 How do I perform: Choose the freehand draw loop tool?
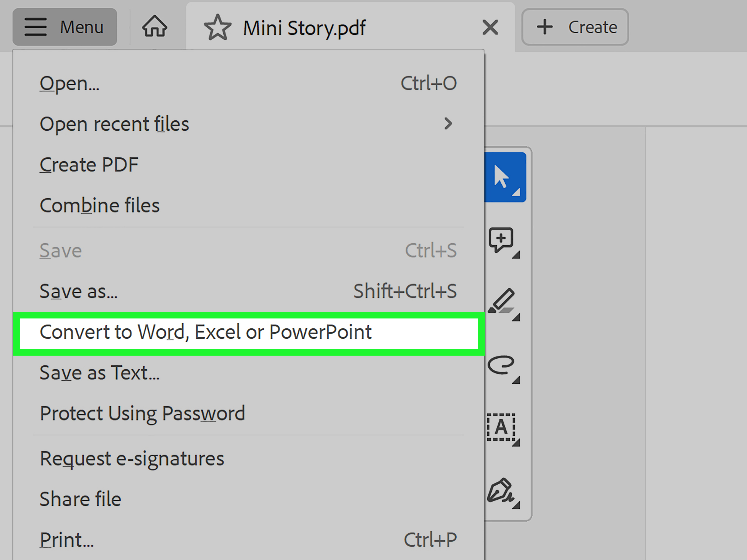(501, 365)
